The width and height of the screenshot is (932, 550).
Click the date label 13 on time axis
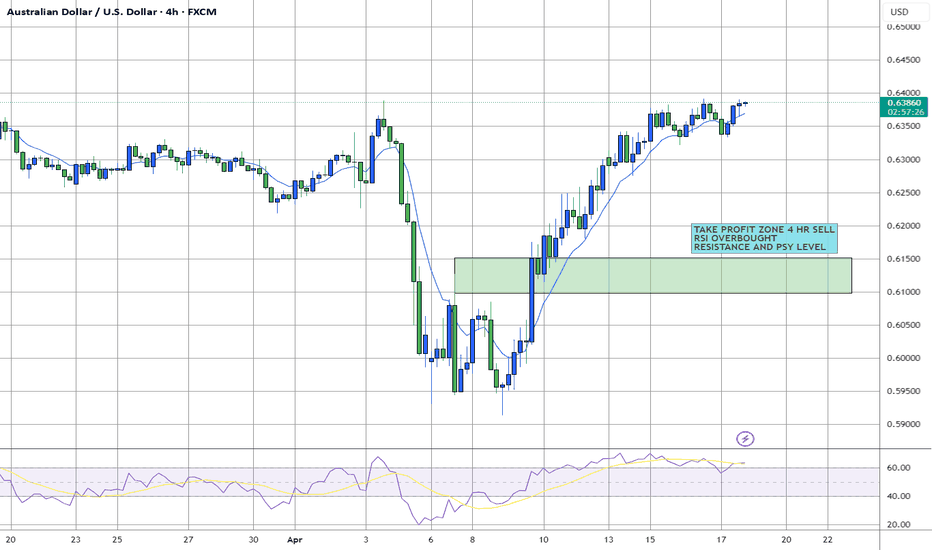[x=608, y=540]
